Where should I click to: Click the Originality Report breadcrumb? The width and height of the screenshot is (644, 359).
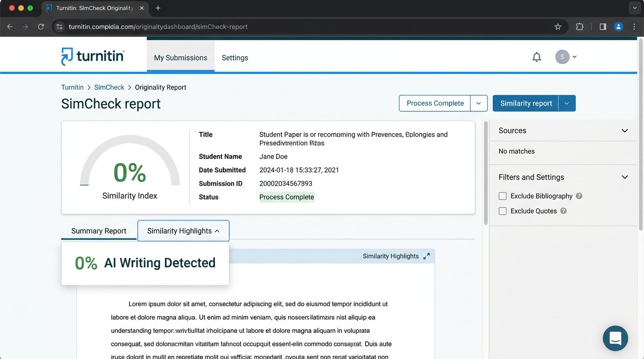click(x=161, y=87)
